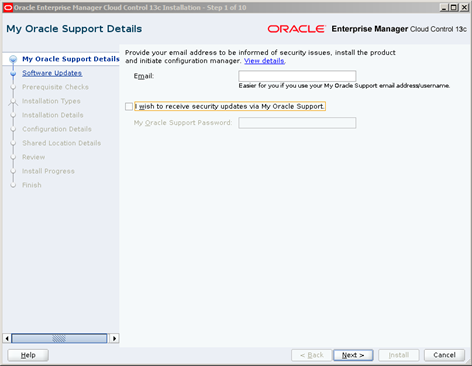Click the Software Updates step bullet icon

[x=13, y=73]
